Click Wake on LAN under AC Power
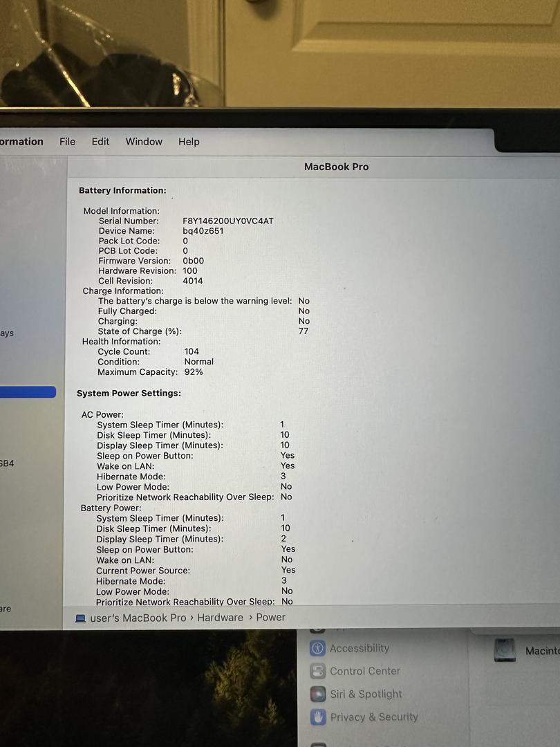 coord(126,466)
